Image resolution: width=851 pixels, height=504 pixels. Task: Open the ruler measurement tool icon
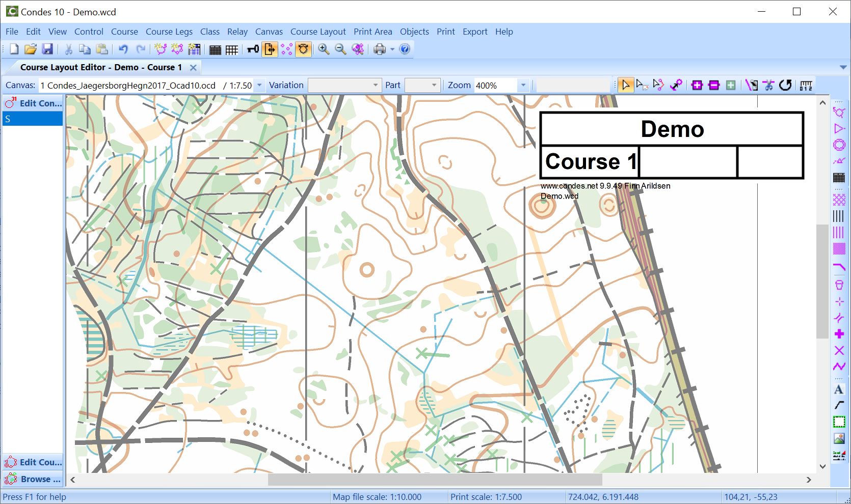point(806,85)
